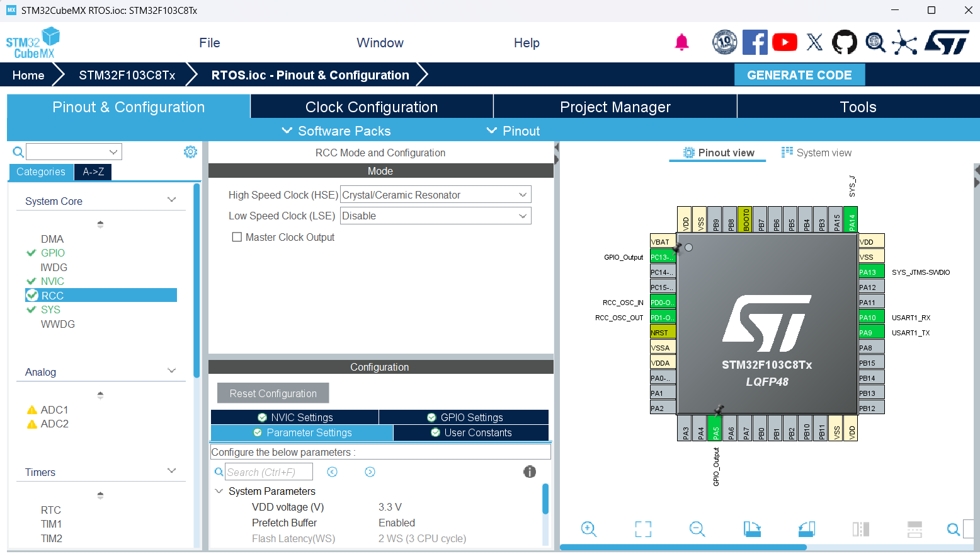The image size is (980, 556).
Task: Zoom in on the pinout view
Action: click(589, 529)
